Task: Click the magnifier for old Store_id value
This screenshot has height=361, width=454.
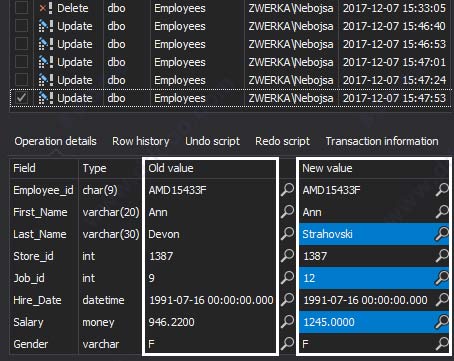Action: [287, 256]
